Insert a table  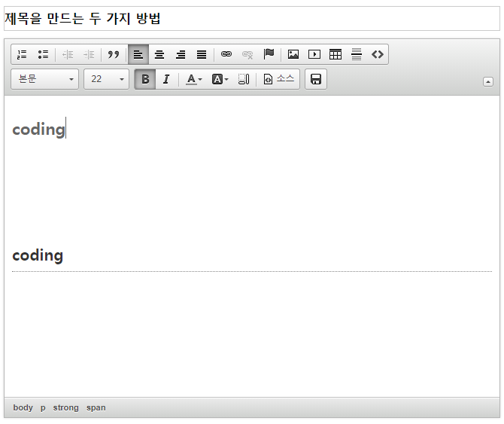pyautogui.click(x=335, y=54)
